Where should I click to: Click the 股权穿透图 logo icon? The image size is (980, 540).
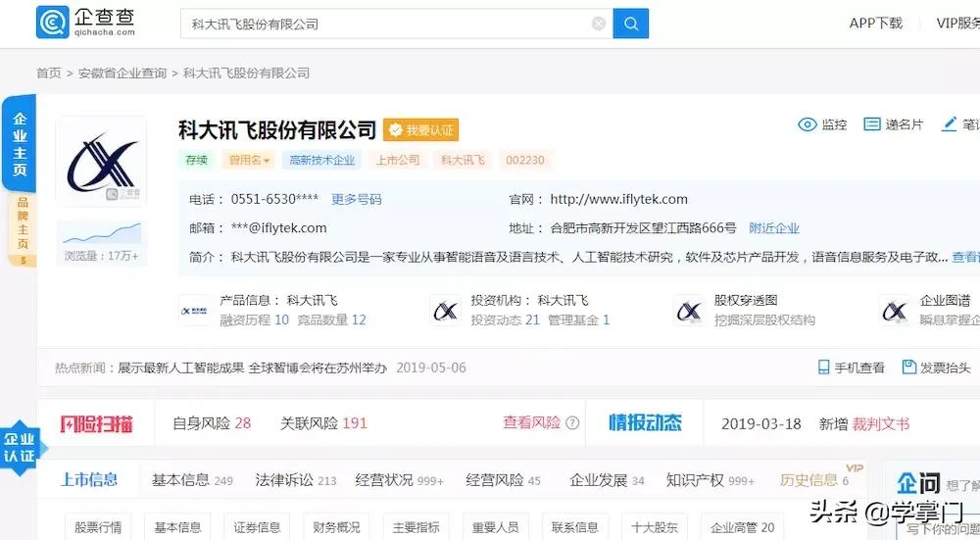pyautogui.click(x=689, y=311)
